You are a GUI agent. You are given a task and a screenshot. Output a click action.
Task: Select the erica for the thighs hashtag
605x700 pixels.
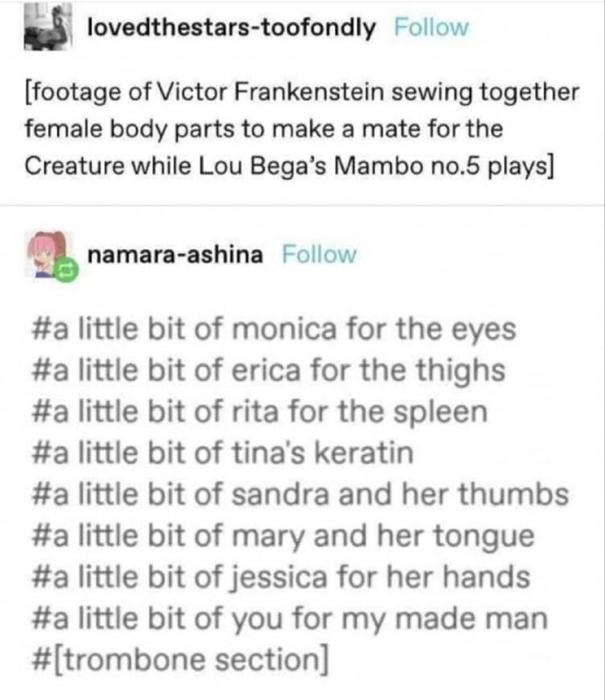[x=269, y=370]
